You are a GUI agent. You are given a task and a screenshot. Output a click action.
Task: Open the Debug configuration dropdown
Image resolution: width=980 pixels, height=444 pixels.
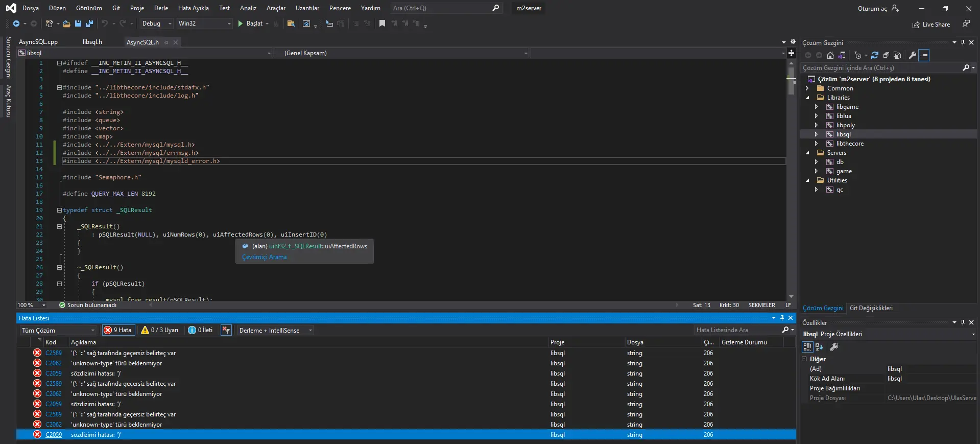156,24
